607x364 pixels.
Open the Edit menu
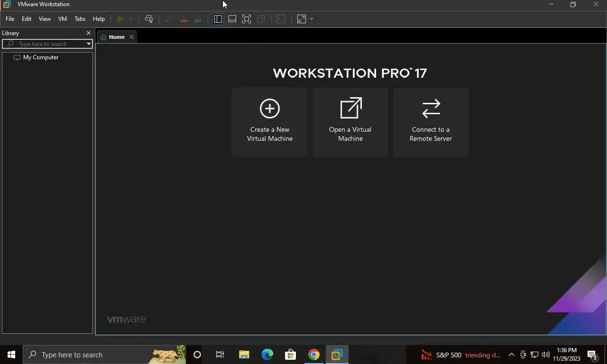tap(27, 19)
